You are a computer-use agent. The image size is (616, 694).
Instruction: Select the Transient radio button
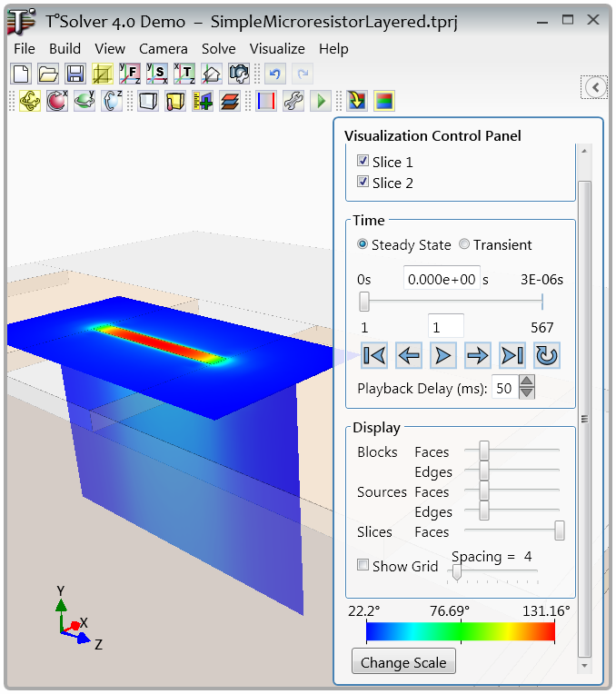click(x=464, y=243)
